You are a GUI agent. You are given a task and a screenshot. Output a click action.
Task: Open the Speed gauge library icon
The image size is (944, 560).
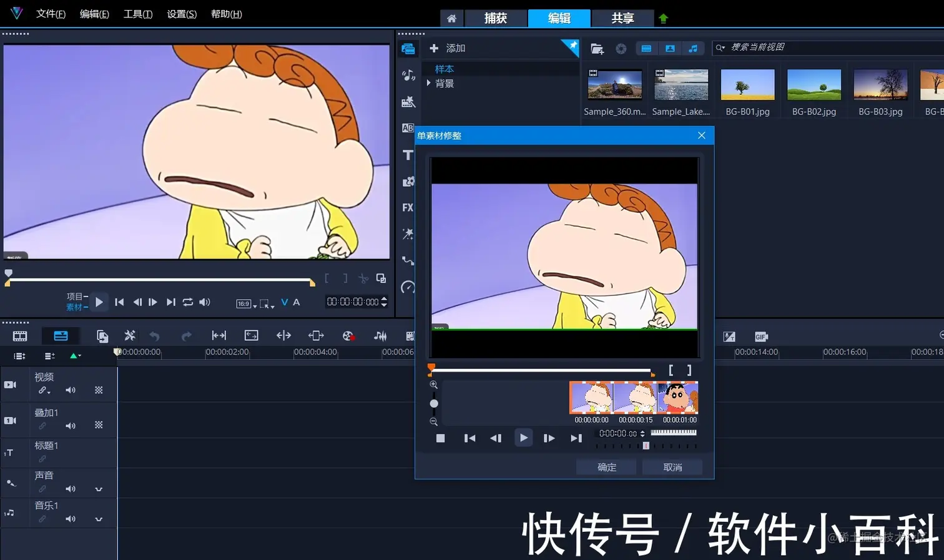tap(408, 287)
